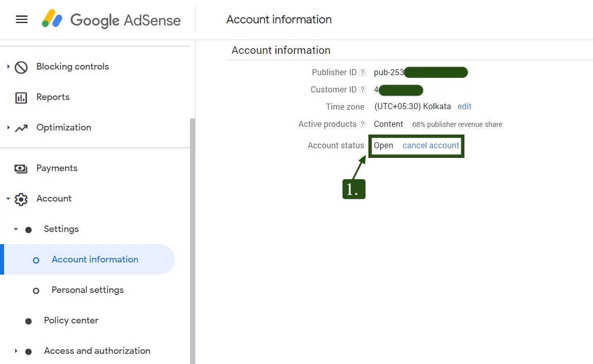Expand Access and authorization arrow
The image size is (593, 364).
(16, 351)
